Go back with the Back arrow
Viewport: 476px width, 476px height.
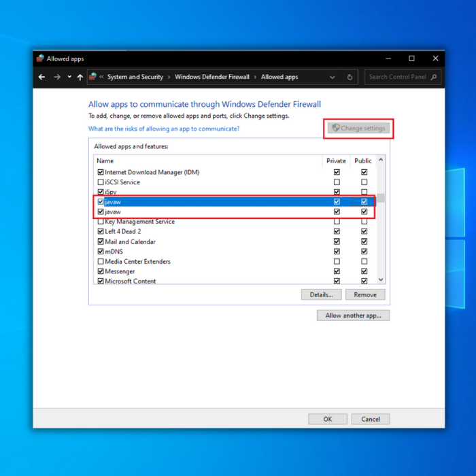point(41,77)
